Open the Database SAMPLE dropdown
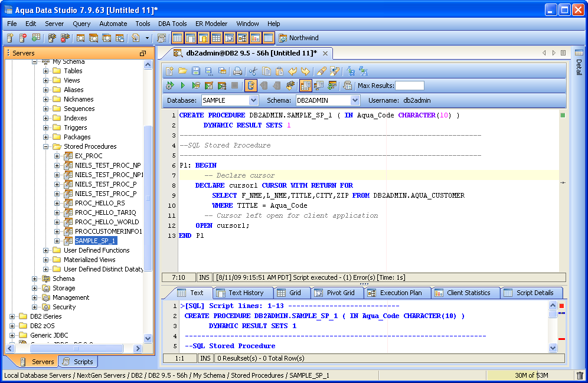588x383 pixels. tap(253, 100)
